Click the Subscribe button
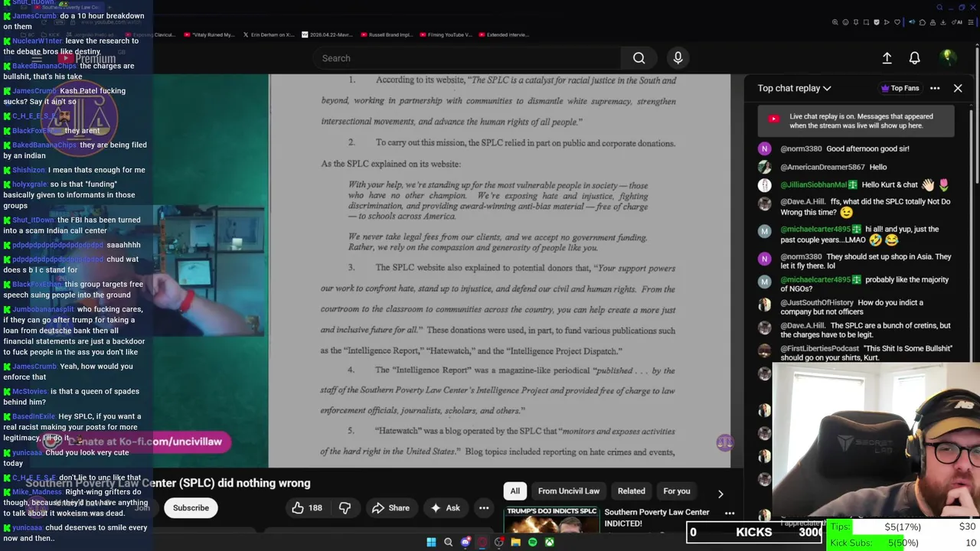The width and height of the screenshot is (980, 551). click(191, 507)
